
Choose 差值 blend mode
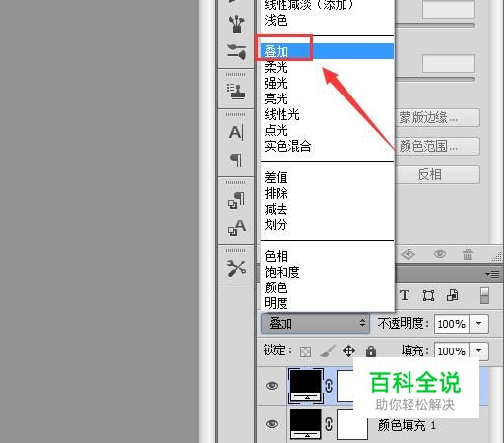328,177
